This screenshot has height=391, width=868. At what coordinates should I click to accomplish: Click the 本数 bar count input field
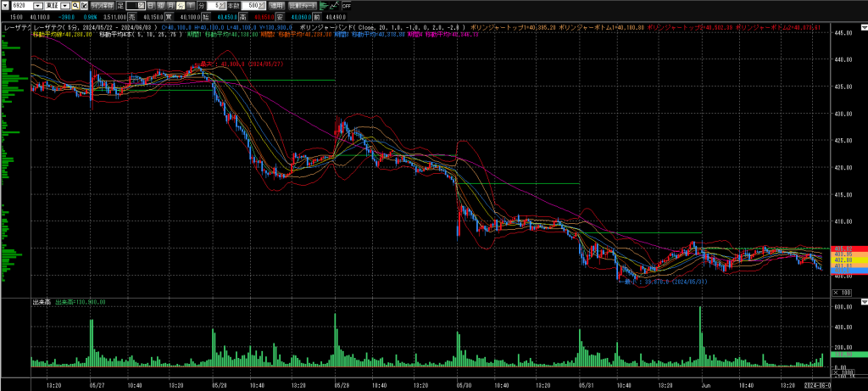coord(249,5)
